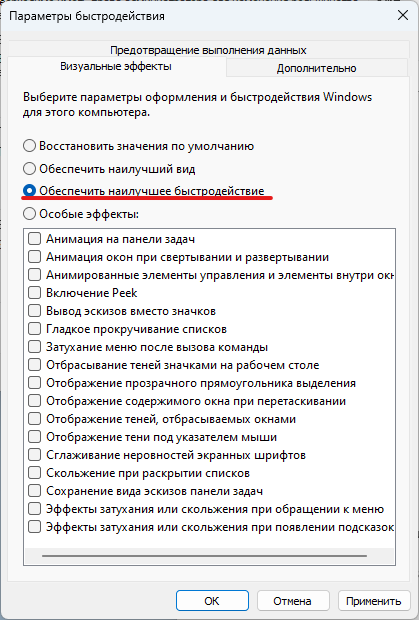Toggle "Отображение тени под указателем мыши"
The image size is (419, 620).
click(34, 437)
